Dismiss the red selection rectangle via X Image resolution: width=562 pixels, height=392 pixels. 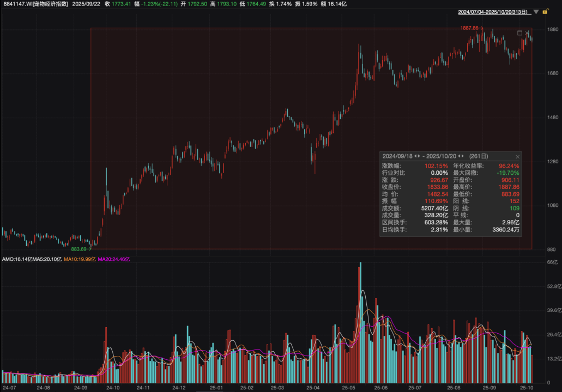[527, 33]
